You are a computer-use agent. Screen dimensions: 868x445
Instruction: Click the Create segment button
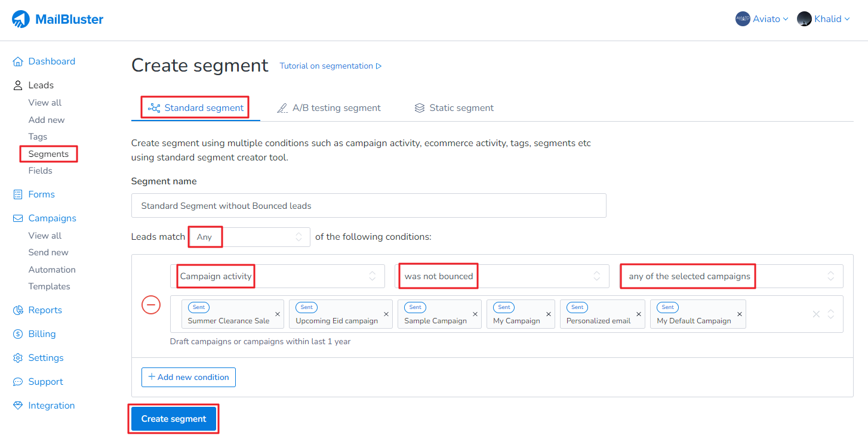(x=174, y=419)
